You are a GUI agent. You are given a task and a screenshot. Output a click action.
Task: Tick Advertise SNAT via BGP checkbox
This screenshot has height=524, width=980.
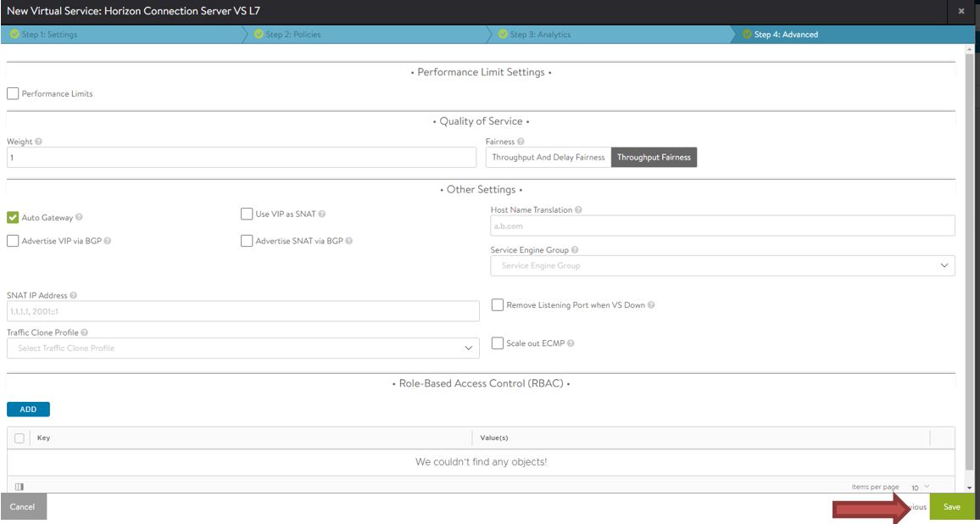tap(246, 241)
